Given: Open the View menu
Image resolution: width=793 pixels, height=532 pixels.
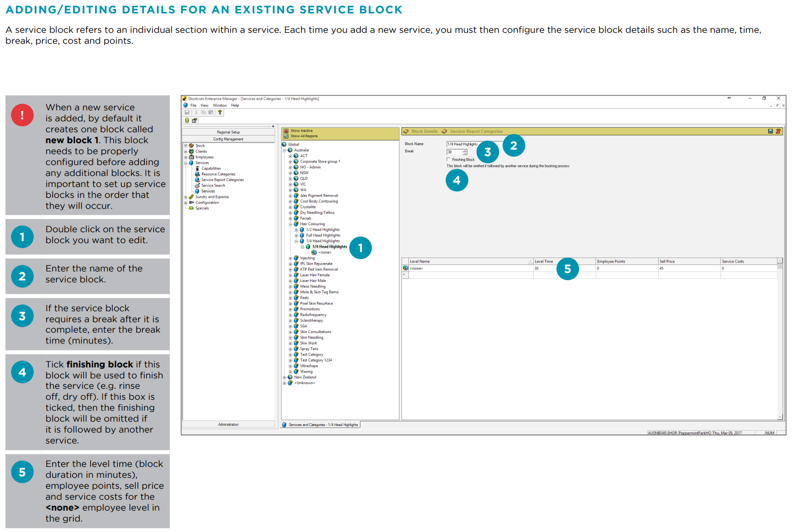Looking at the screenshot, I should click(204, 105).
